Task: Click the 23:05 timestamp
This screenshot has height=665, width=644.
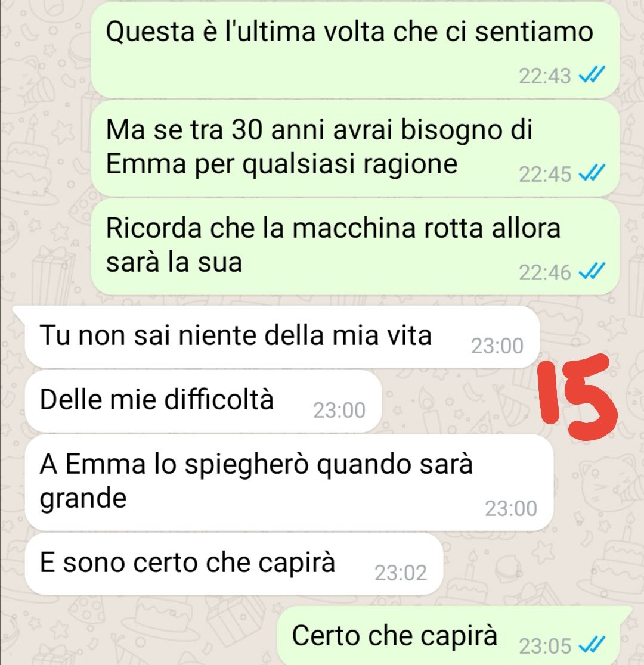Action: pyautogui.click(x=545, y=647)
